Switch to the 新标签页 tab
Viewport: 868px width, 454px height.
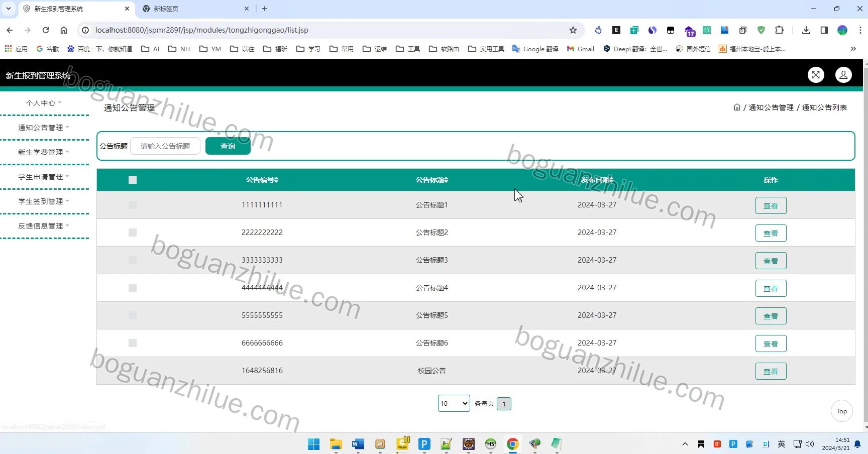pos(195,9)
